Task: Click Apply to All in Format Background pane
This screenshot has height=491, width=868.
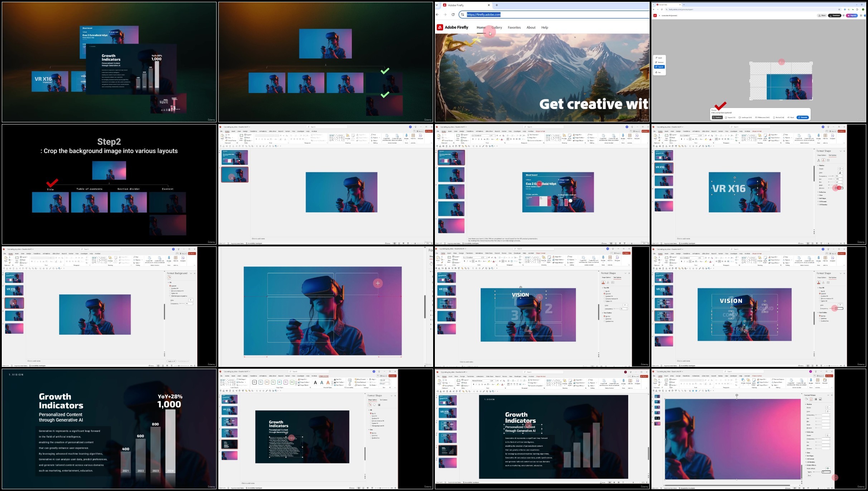Action: click(x=171, y=361)
